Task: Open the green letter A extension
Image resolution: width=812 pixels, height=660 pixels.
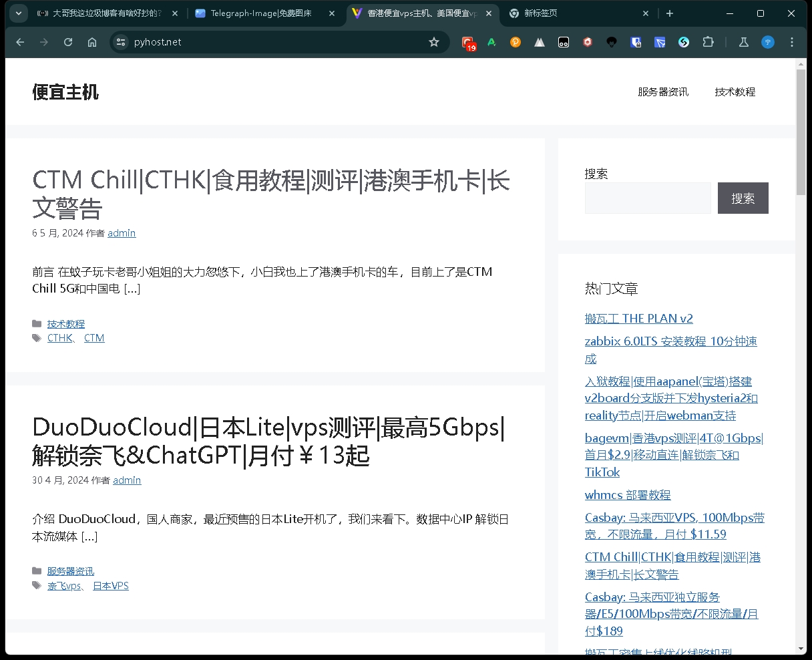Action: [491, 42]
